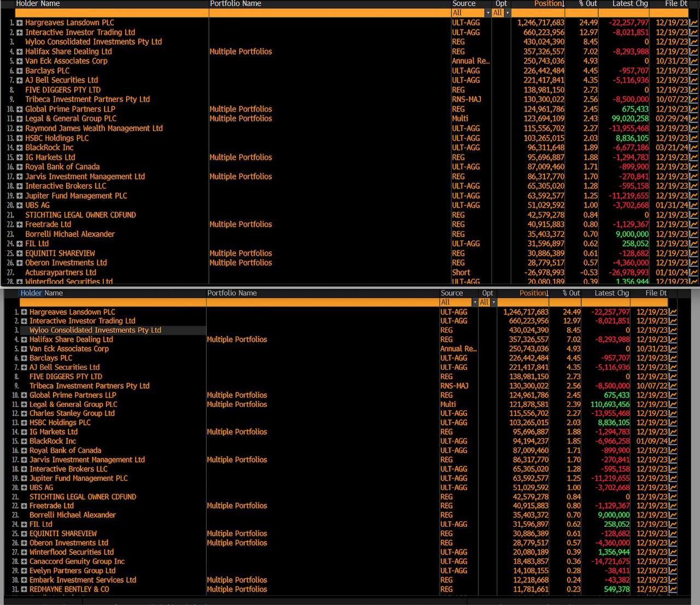This screenshot has width=700, height=605.
Task: Expand Raymond James Wealth Management holder row
Action: [x=20, y=129]
